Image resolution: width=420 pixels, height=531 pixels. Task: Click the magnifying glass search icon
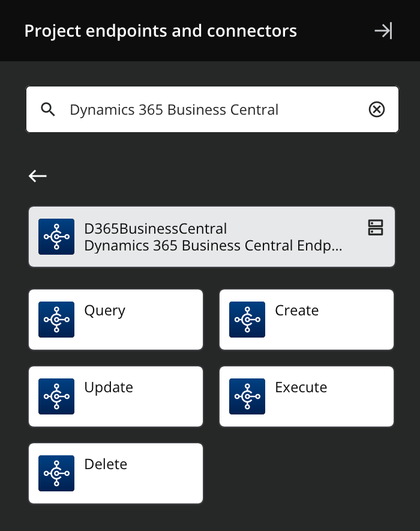point(48,109)
